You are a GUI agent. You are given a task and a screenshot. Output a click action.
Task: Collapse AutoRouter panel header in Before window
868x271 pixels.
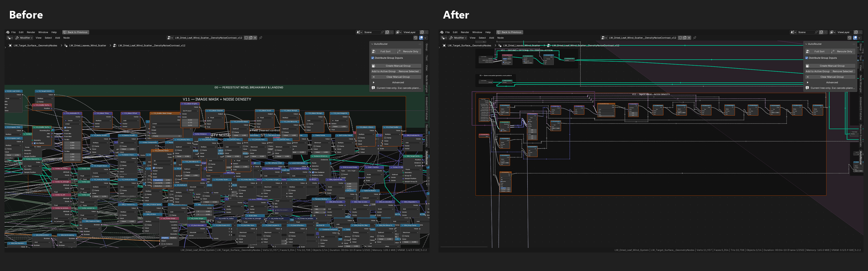[396, 44]
